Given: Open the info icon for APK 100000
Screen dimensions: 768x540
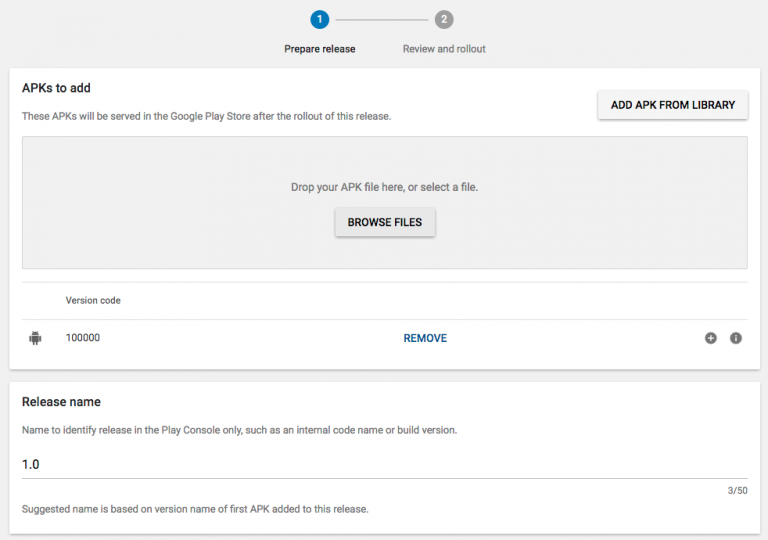Looking at the screenshot, I should (x=736, y=338).
